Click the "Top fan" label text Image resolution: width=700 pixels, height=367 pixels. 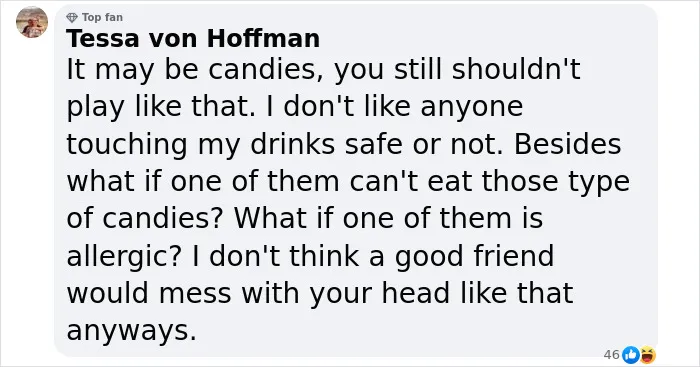click(102, 17)
